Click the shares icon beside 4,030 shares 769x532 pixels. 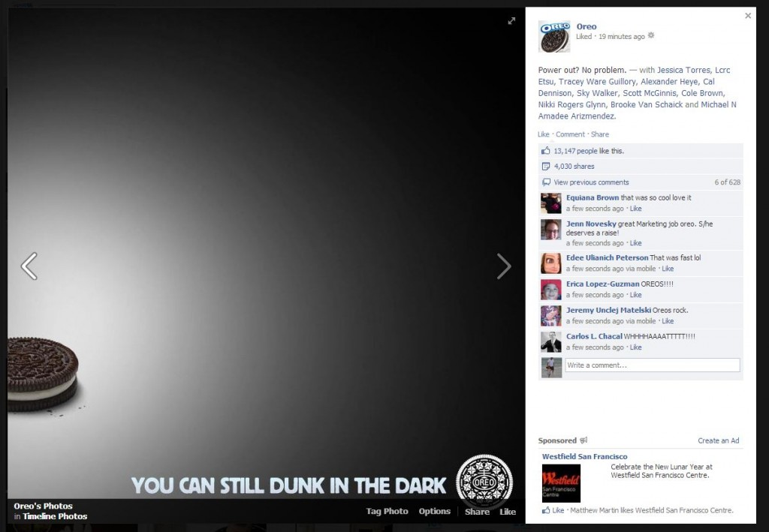[x=546, y=167]
